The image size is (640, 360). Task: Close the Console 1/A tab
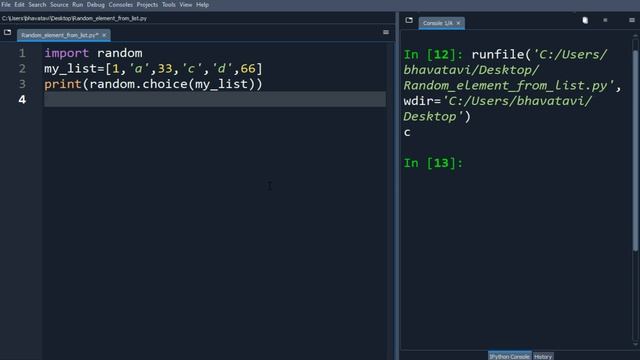pos(458,23)
